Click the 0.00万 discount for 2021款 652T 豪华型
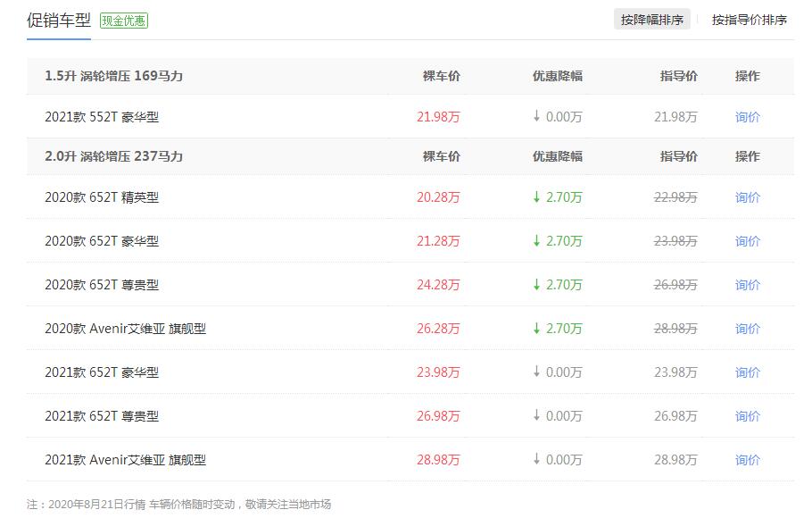This screenshot has height=518, width=812. click(558, 372)
